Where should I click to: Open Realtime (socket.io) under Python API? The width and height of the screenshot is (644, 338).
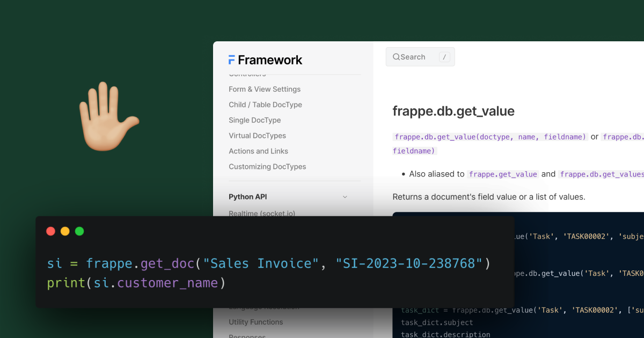point(261,213)
